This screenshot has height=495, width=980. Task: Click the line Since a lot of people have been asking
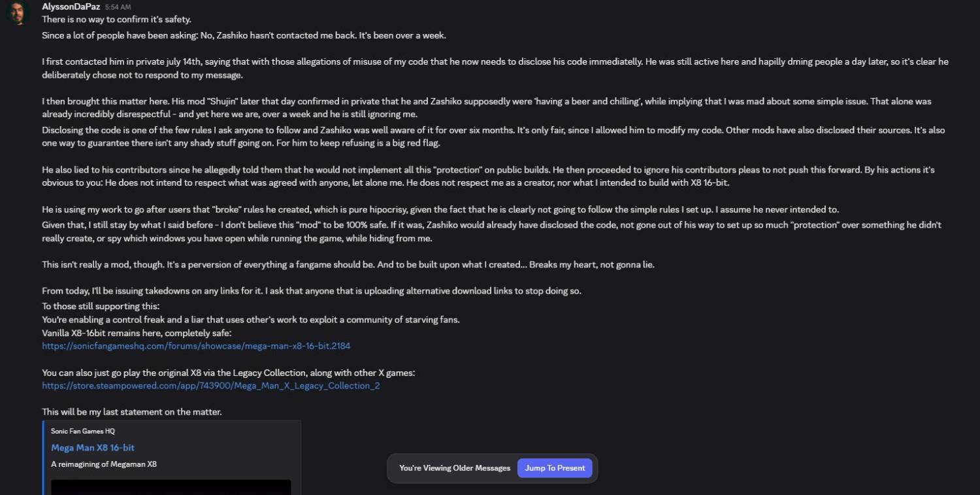coord(244,35)
